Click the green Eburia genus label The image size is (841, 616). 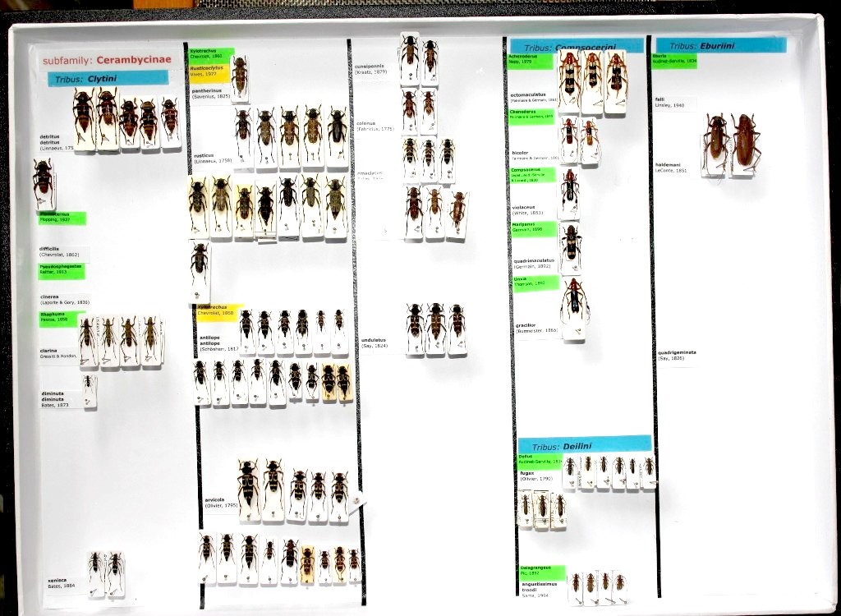click(674, 60)
